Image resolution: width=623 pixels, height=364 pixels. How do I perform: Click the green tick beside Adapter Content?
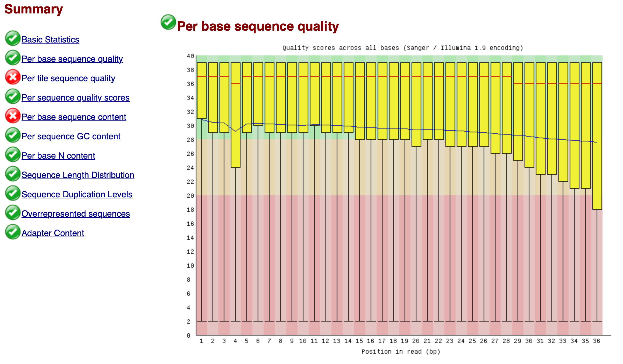coord(12,233)
